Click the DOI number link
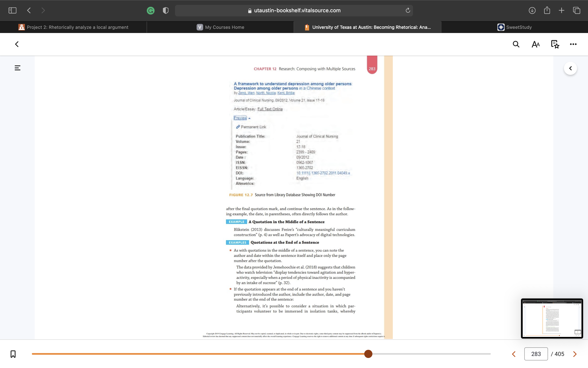Viewport: 588px width, 368px height. [x=323, y=173]
